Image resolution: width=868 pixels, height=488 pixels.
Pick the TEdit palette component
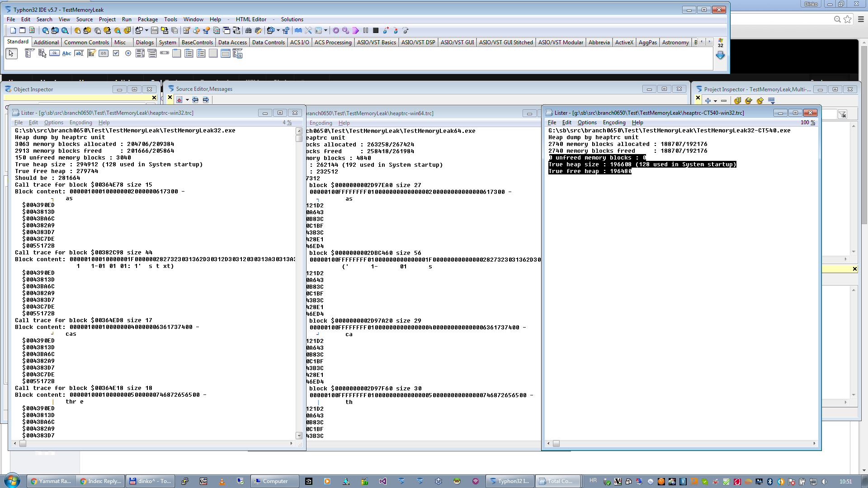(x=79, y=53)
